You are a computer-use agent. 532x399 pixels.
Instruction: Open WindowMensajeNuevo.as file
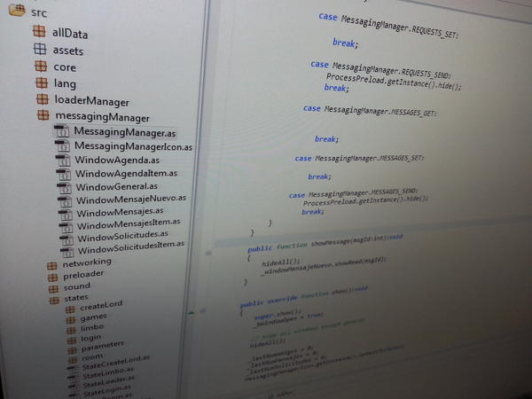pyautogui.click(x=131, y=199)
